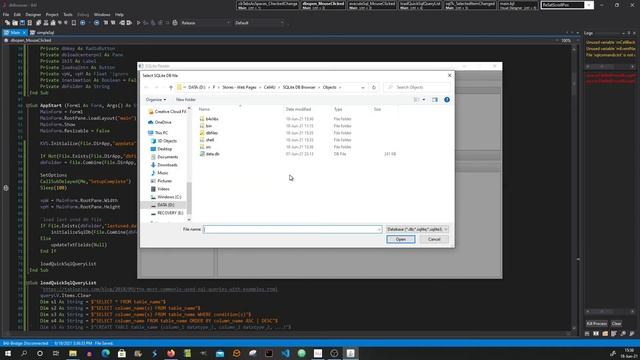
Task: Open the Tools menu in IDE
Action: [x=68, y=15]
